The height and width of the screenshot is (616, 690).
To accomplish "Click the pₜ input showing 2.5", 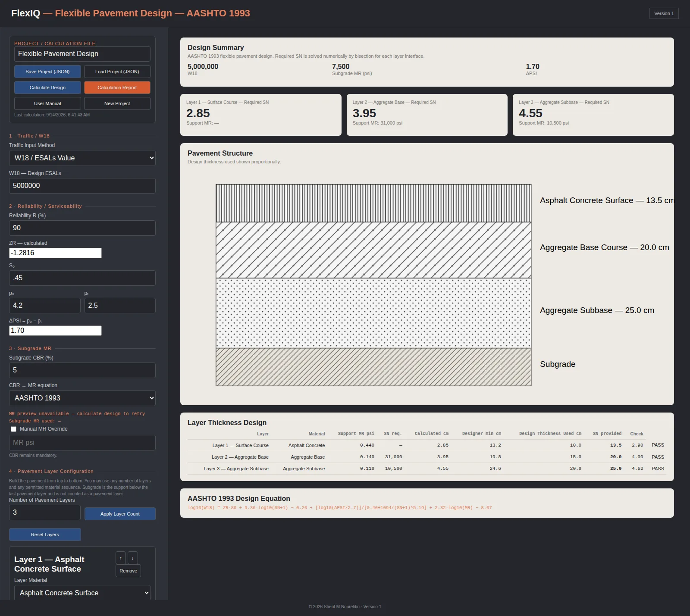I will (120, 306).
